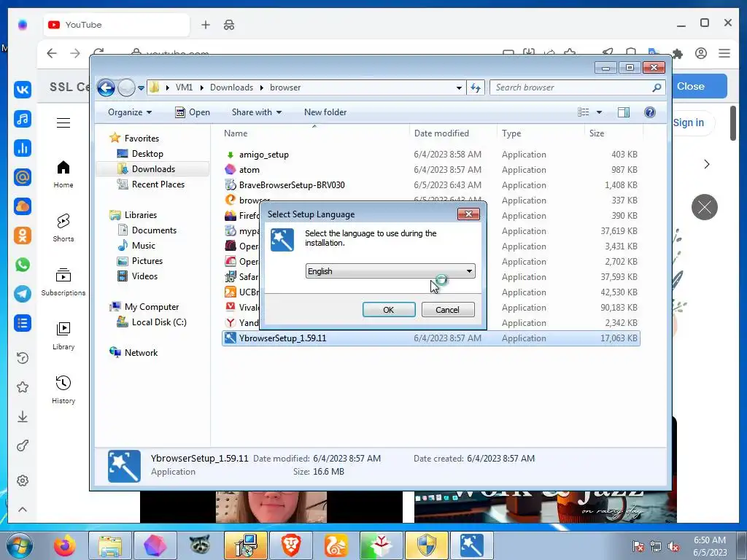The image size is (747, 560).
Task: Open downloads arrow in browser sidebar
Action: tap(23, 416)
